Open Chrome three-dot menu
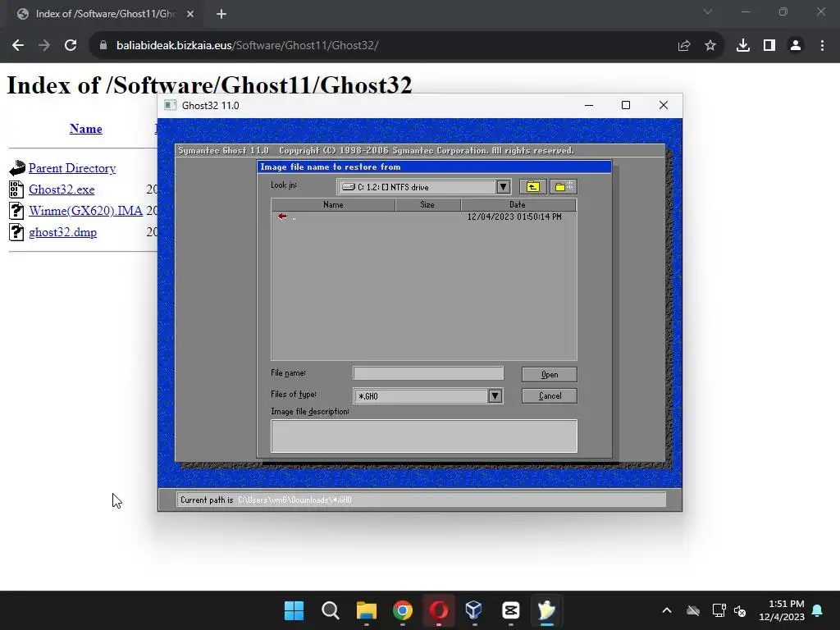Screen dimensions: 840x630 pyautogui.click(x=822, y=46)
